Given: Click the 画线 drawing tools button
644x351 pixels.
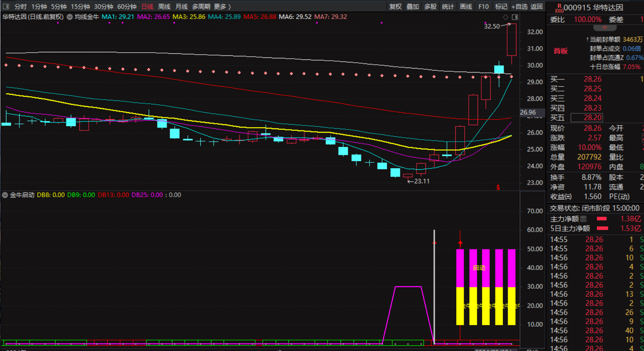Looking at the screenshot, I should pyautogui.click(x=465, y=6).
